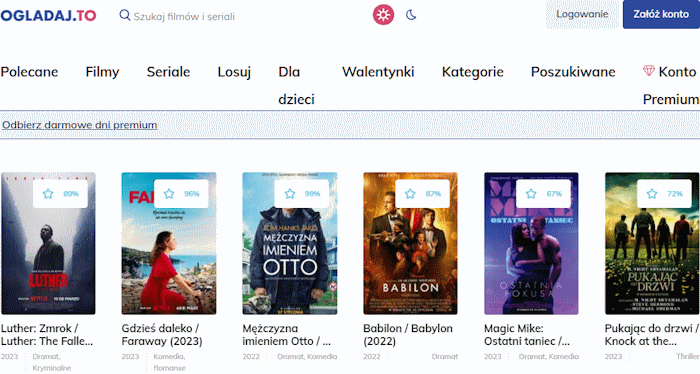
Task: Open the Seriale menu item
Action: click(168, 72)
